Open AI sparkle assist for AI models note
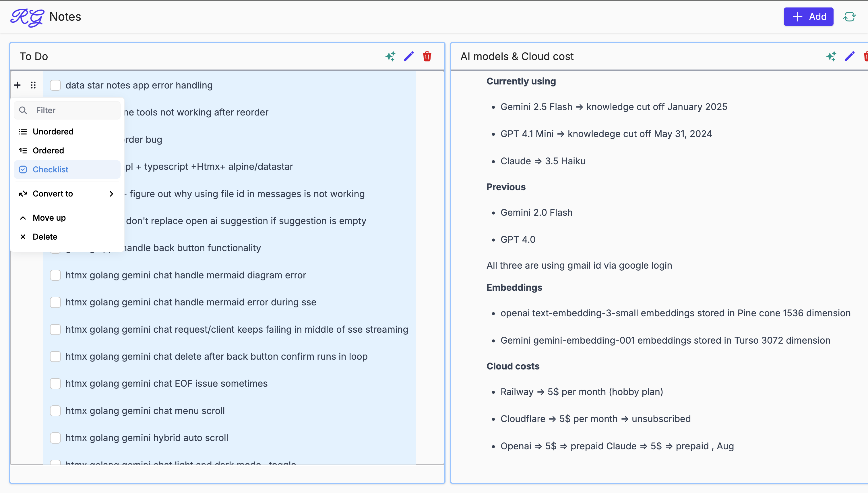Screen dimensions: 868x493 [831, 56]
